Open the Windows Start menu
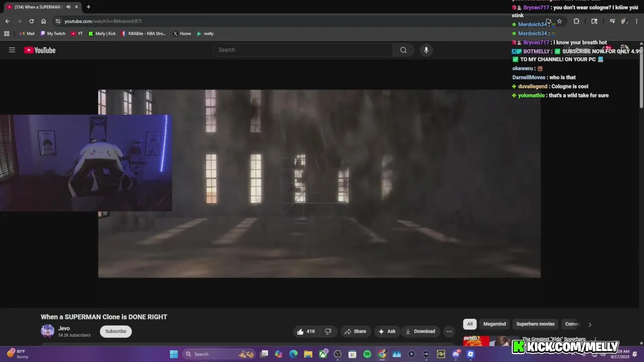 click(x=174, y=354)
